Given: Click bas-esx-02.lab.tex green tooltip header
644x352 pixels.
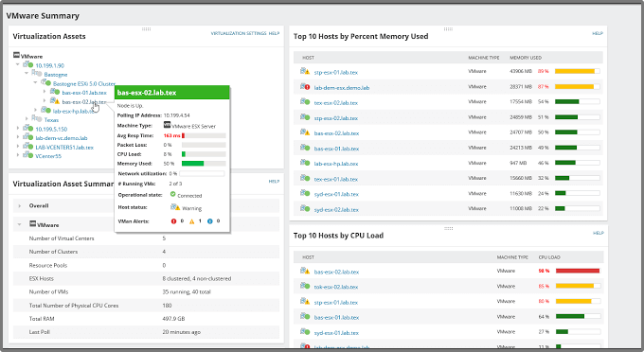Looking at the screenshot, I should [172, 93].
